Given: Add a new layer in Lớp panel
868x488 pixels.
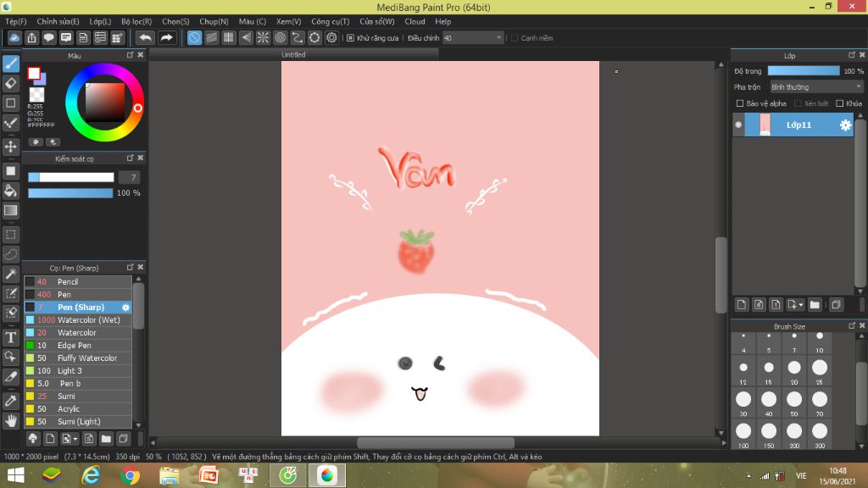Looking at the screenshot, I should 741,304.
